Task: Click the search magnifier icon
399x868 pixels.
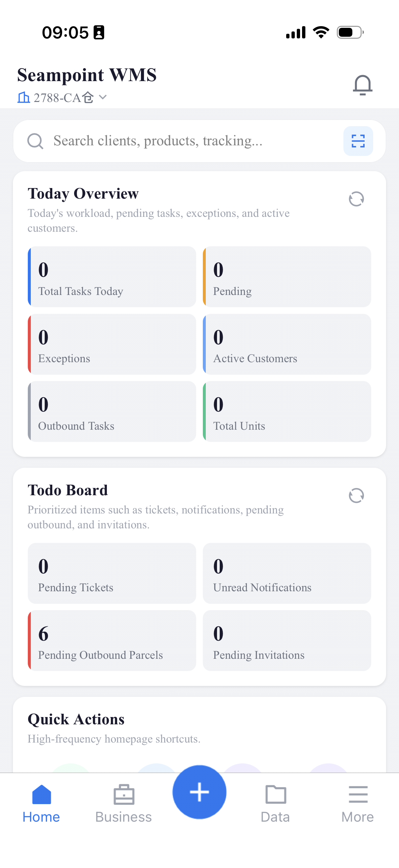Action: (x=35, y=141)
